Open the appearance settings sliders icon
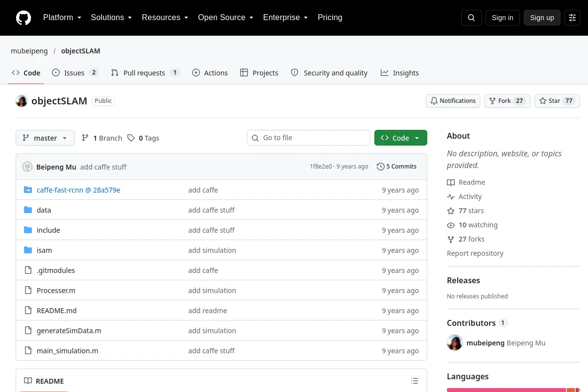Screen dimensions: 588x392 (x=572, y=18)
